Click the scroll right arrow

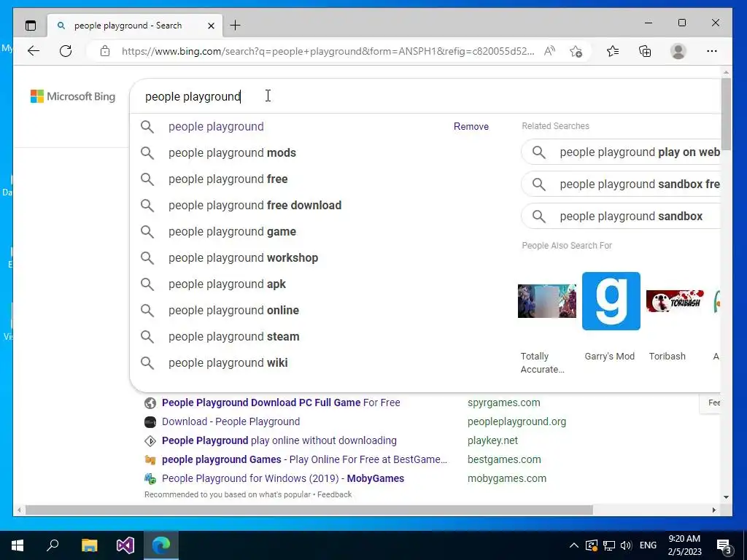tap(713, 510)
